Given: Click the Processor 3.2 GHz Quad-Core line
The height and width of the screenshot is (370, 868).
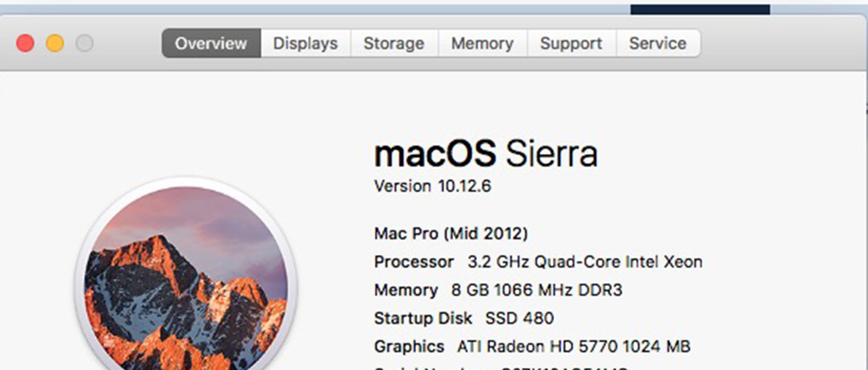Looking at the screenshot, I should coord(538,262).
